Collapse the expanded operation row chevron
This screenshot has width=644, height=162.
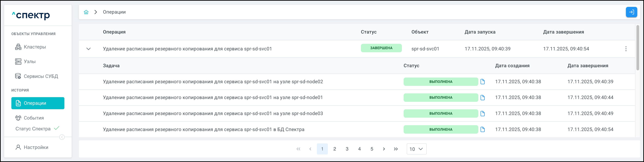pyautogui.click(x=89, y=49)
